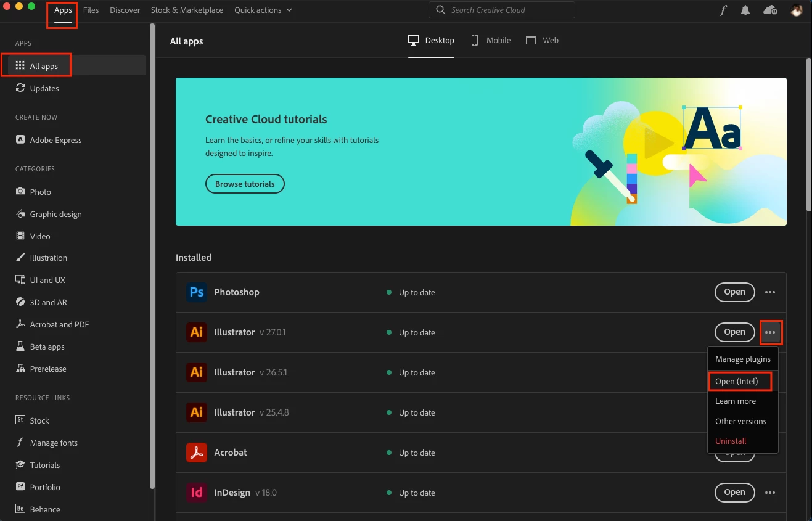Click the Illustrator v 26.5.1 'Up to date' status
Viewport: 812px width, 521px height.
click(411, 373)
